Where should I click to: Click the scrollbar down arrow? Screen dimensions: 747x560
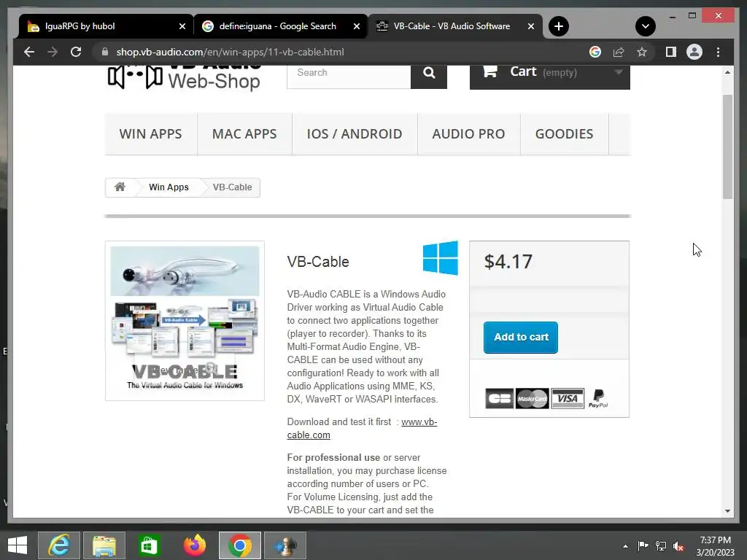727,511
